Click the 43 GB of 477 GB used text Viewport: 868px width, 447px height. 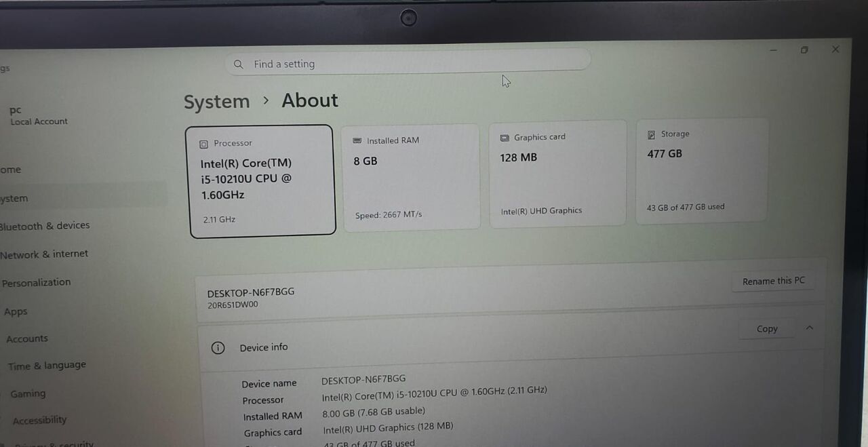click(x=686, y=207)
